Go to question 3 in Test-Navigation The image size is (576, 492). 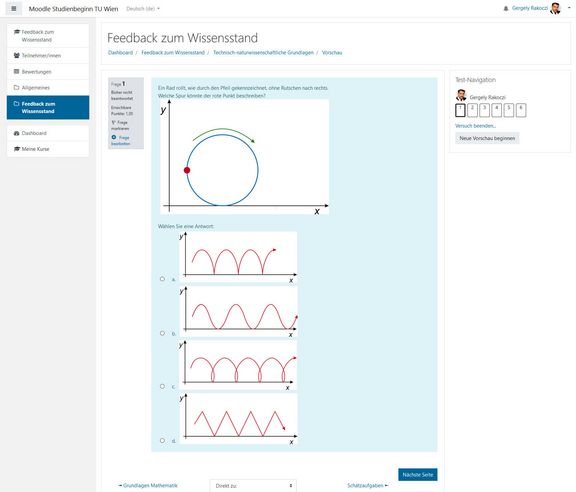coord(485,110)
